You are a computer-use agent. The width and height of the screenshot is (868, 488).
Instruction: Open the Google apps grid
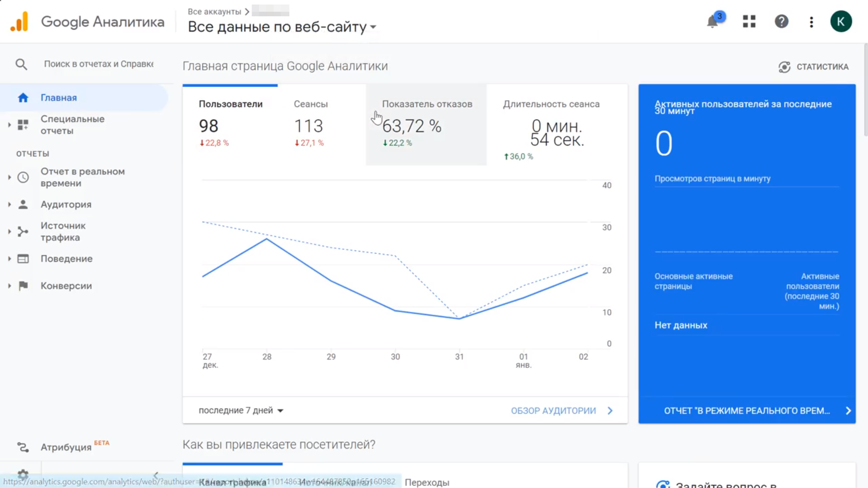pos(749,21)
